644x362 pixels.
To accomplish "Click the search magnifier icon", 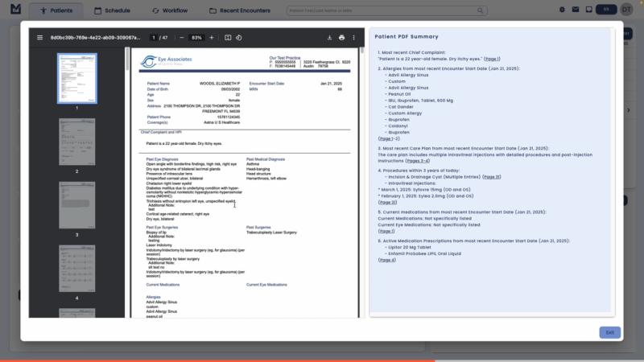I will 480,10.
